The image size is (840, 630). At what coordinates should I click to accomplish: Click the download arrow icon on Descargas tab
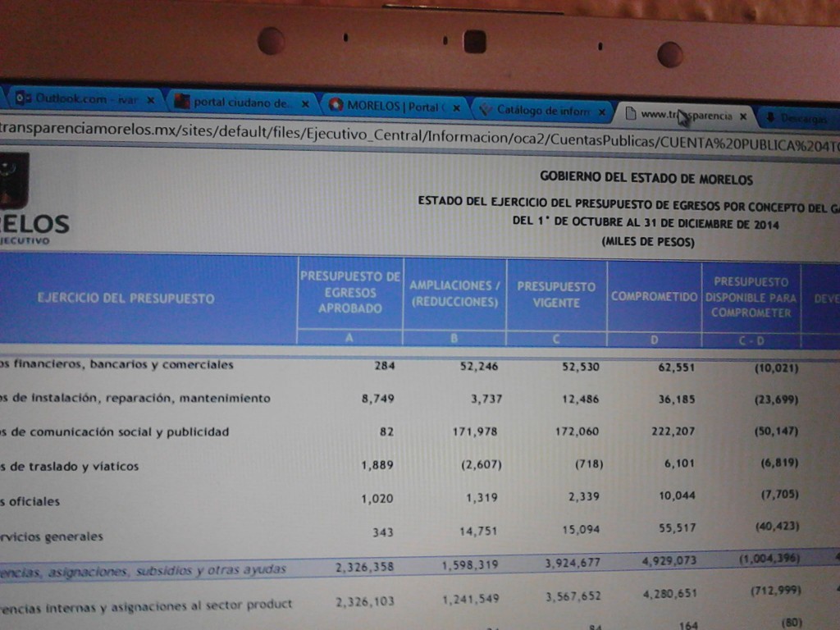770,117
